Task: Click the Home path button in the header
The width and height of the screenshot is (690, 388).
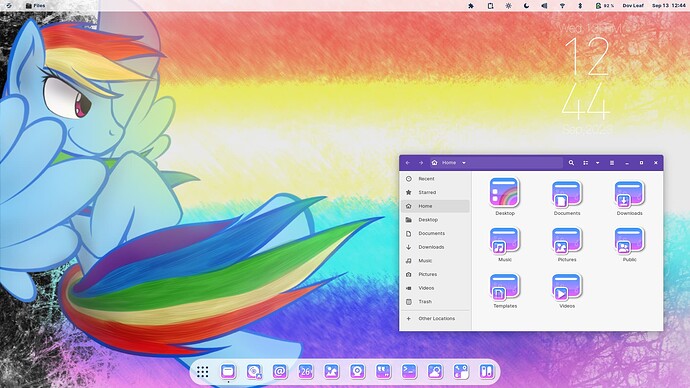Action: tap(444, 163)
